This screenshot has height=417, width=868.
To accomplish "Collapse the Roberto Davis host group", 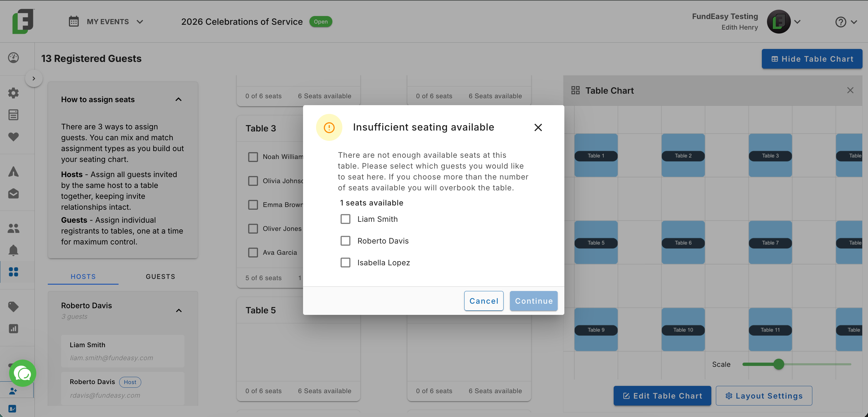I will point(179,310).
